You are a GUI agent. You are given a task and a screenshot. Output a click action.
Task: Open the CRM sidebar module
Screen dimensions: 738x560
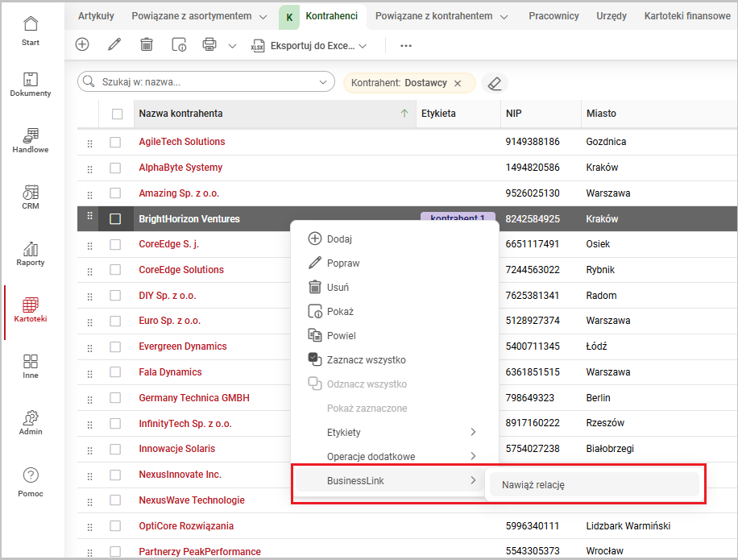pos(31,197)
